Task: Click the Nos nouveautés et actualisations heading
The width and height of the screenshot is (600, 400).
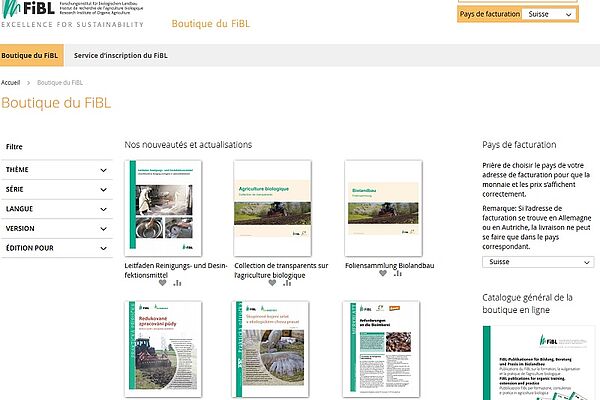Action: pos(188,145)
